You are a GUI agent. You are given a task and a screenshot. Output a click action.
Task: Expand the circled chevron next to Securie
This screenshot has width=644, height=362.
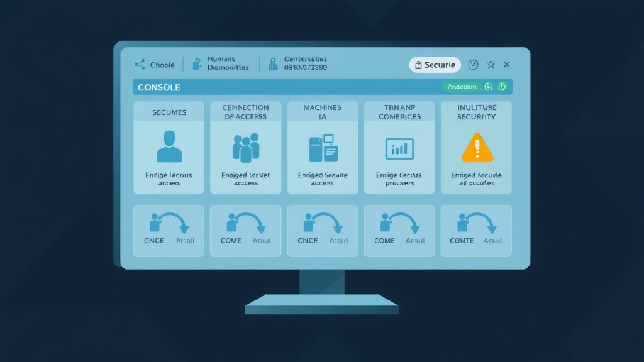pos(474,65)
